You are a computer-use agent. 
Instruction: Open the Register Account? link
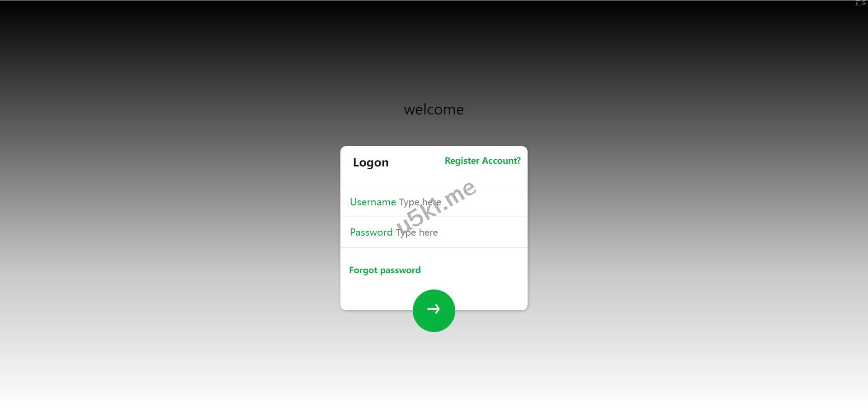[482, 161]
